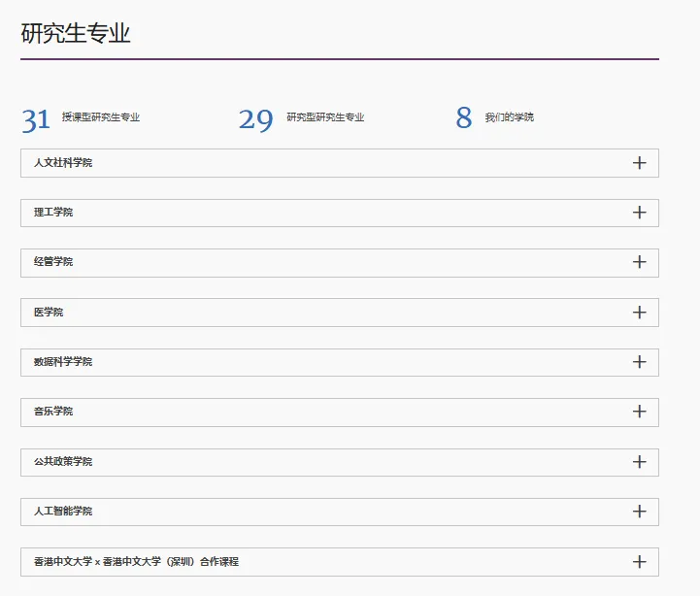Select the 医学院 label text
The width and height of the screenshot is (700, 596).
49,313
